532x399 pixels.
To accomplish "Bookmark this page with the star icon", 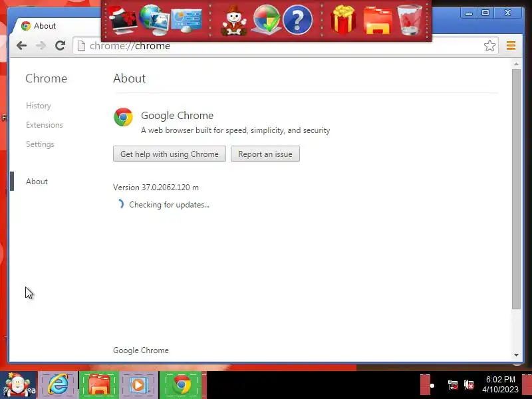I will (489, 45).
